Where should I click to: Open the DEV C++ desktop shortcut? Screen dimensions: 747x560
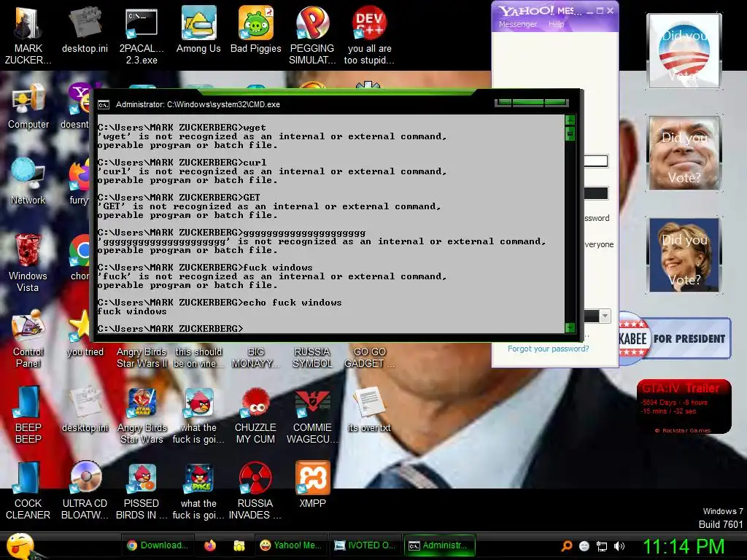pyautogui.click(x=369, y=23)
